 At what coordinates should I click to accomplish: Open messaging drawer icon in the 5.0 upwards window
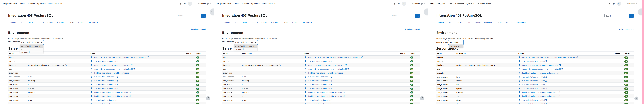[x=614, y=4]
